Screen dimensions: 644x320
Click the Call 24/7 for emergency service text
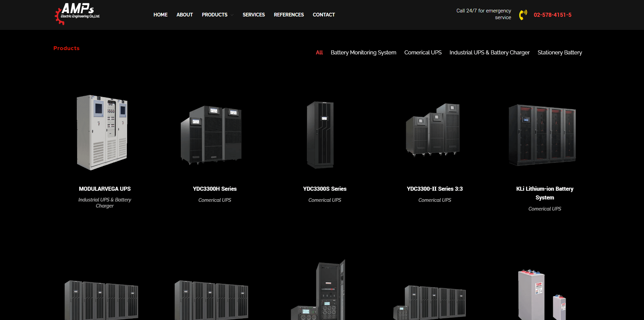coord(484,14)
